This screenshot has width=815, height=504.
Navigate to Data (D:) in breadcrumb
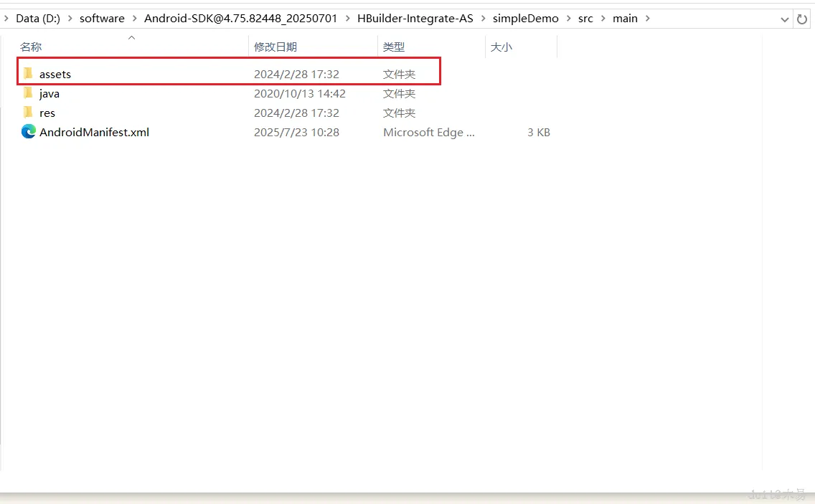(38, 19)
